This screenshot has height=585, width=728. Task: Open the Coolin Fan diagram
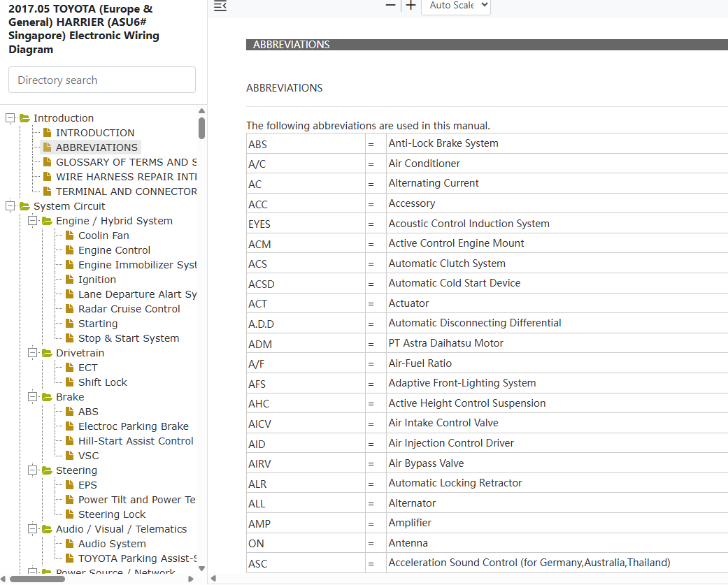coord(104,236)
